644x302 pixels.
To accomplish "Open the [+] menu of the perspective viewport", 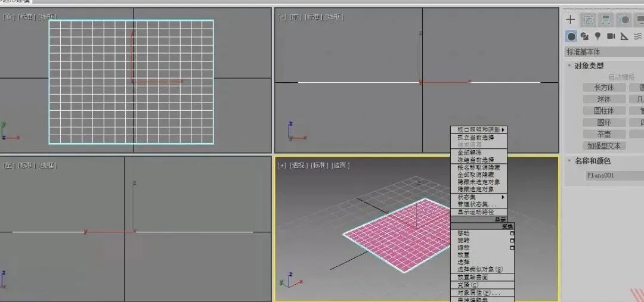I will 281,166.
